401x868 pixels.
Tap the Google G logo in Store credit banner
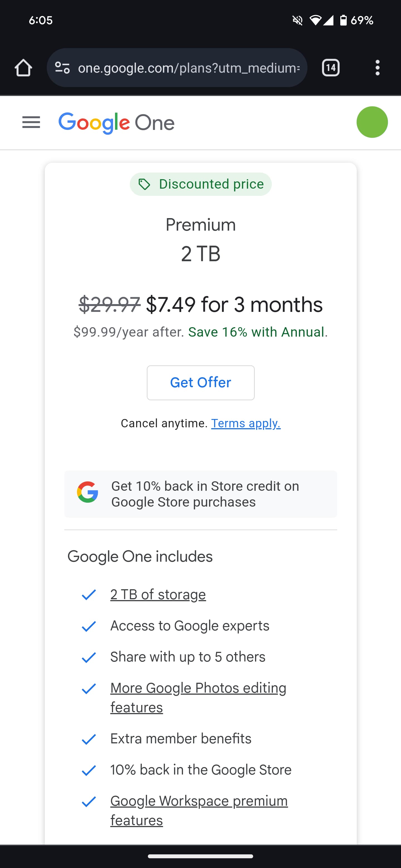[88, 492]
